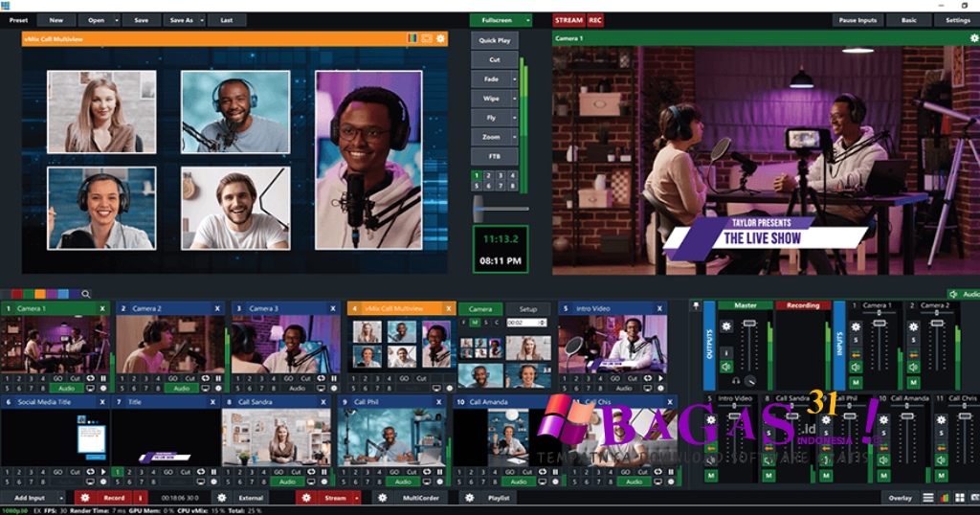Select the red input category swatch
This screenshot has height=515, width=980.
tap(17, 295)
